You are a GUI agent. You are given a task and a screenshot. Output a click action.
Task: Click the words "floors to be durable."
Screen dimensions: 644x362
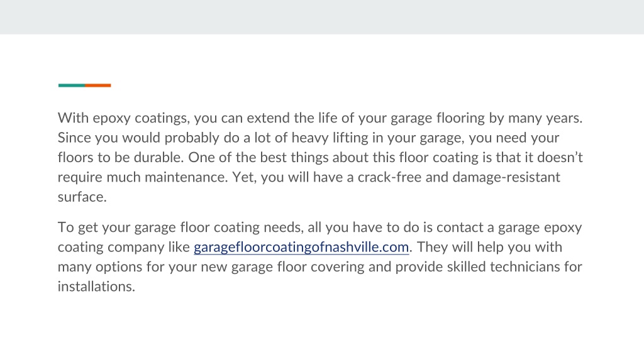click(121, 158)
